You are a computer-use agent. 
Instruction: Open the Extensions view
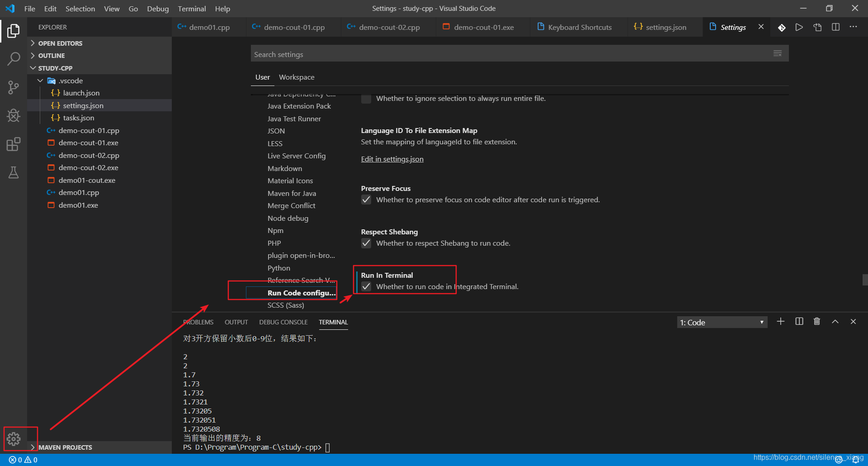(x=14, y=144)
